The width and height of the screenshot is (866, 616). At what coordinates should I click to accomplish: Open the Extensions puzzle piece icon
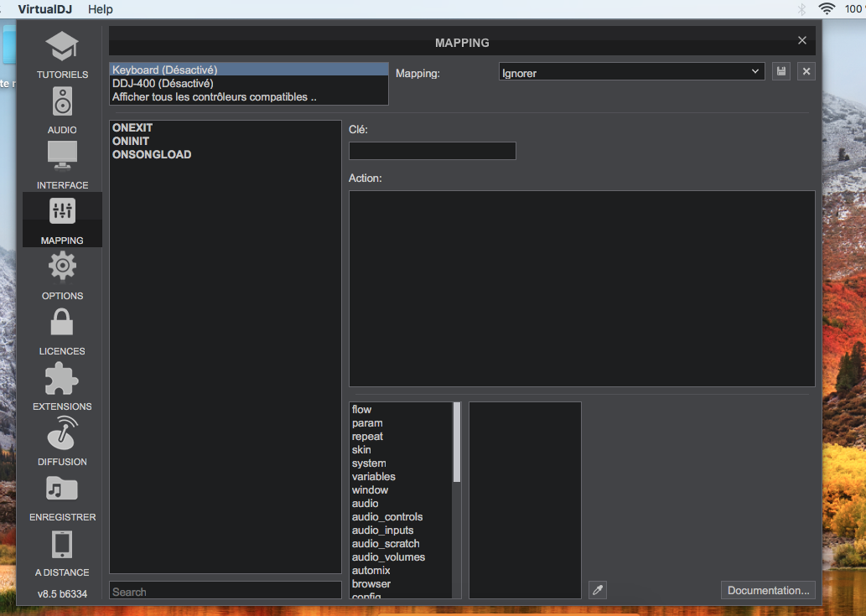(x=62, y=379)
